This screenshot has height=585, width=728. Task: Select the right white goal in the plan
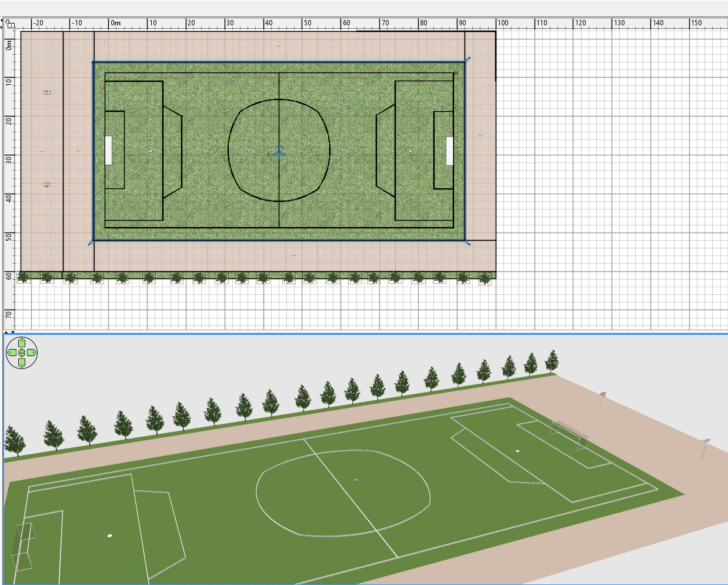pos(449,151)
